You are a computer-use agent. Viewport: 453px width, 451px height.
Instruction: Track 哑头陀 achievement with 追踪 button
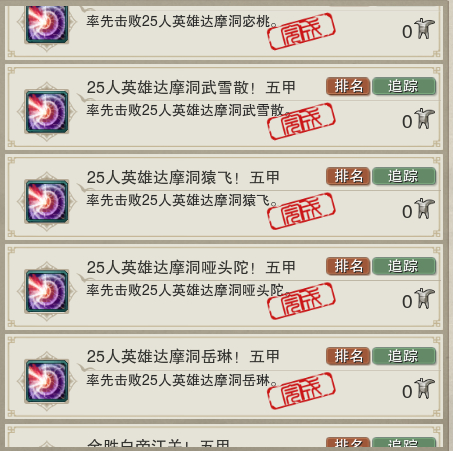click(x=404, y=266)
